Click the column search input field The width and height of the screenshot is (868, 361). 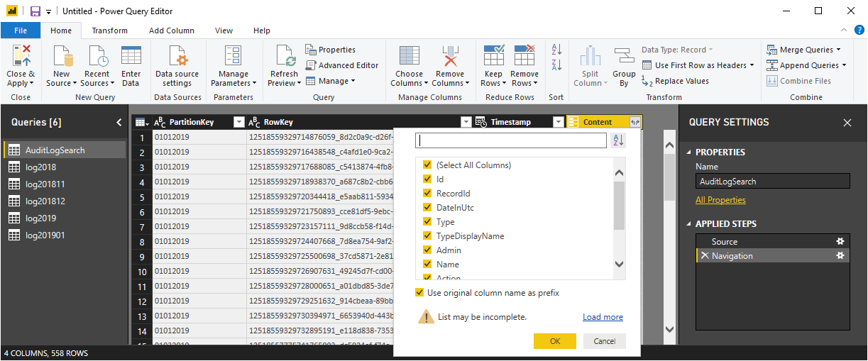click(510, 140)
